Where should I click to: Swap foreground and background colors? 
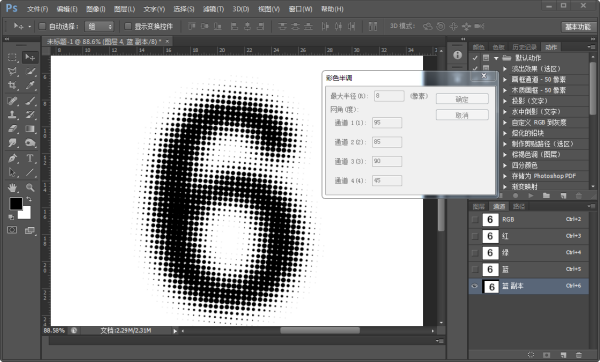click(29, 199)
